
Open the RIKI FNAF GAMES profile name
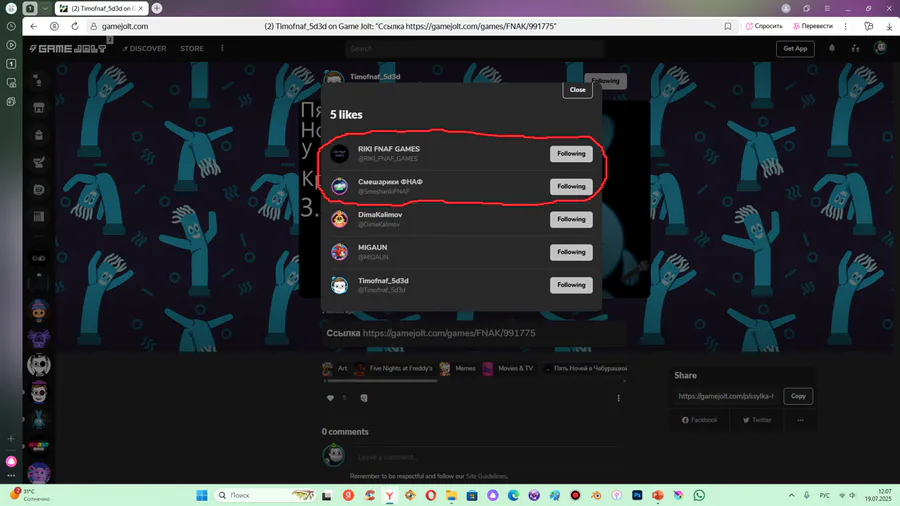click(x=389, y=149)
